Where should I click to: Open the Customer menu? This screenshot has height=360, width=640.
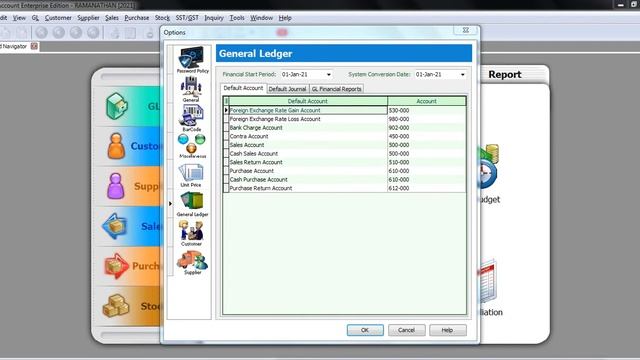point(58,18)
